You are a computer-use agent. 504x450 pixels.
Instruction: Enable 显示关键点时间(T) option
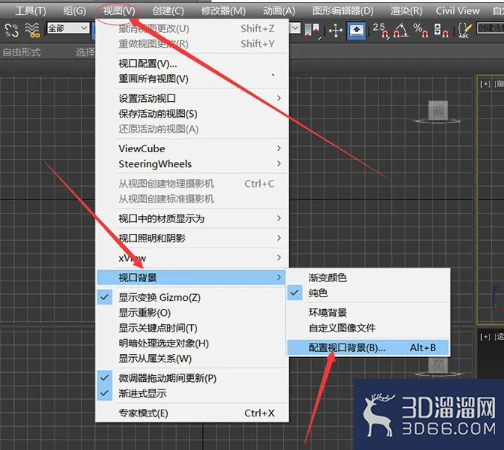point(192,328)
